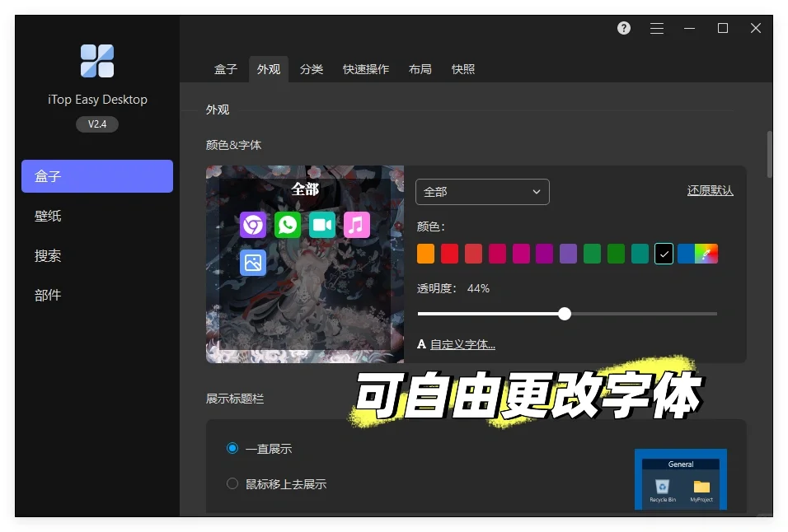Screen dimensions: 788x532
Task: Click the iTop Easy Desktop logo
Action: tap(96, 61)
